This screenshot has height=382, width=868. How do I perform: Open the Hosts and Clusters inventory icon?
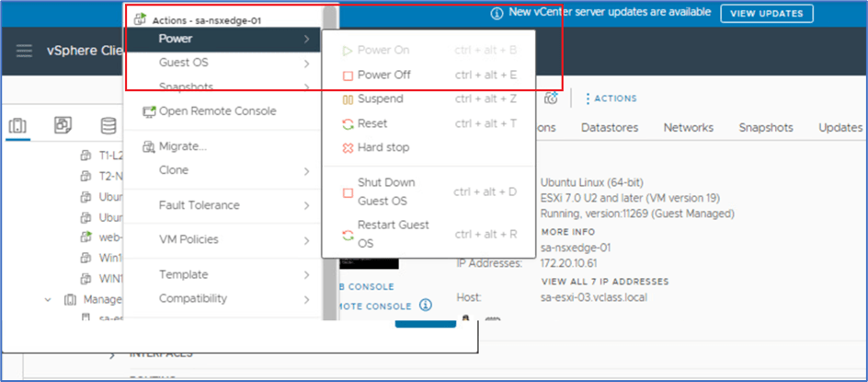[x=19, y=126]
